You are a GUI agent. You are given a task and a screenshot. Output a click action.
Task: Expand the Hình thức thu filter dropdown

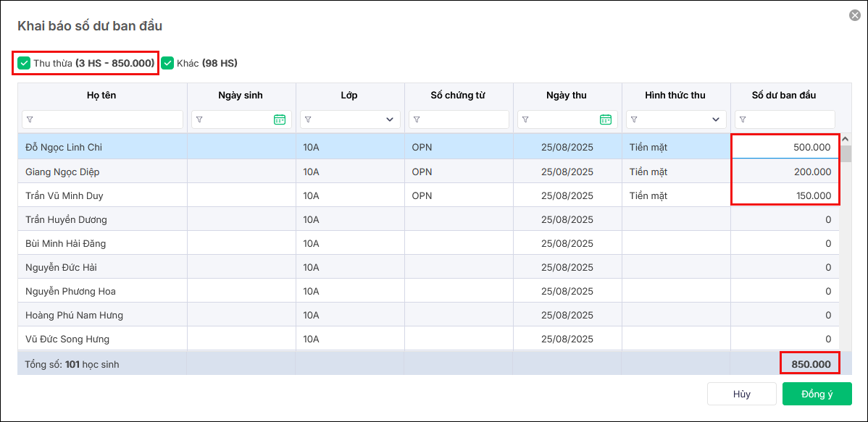[716, 119]
